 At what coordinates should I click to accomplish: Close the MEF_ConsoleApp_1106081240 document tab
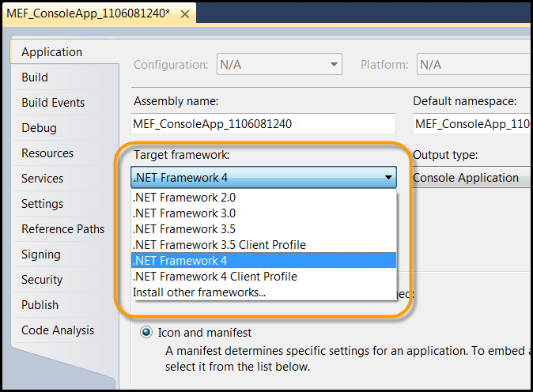point(185,15)
